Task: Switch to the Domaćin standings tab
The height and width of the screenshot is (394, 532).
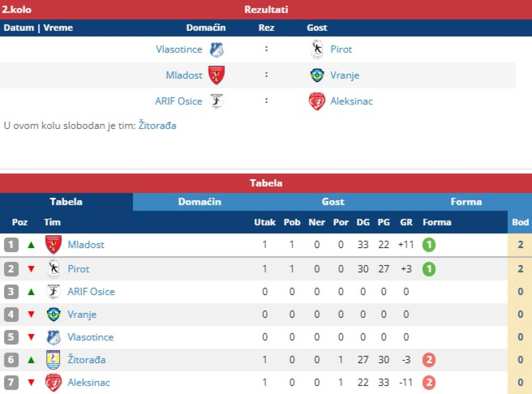Action: [x=199, y=202]
